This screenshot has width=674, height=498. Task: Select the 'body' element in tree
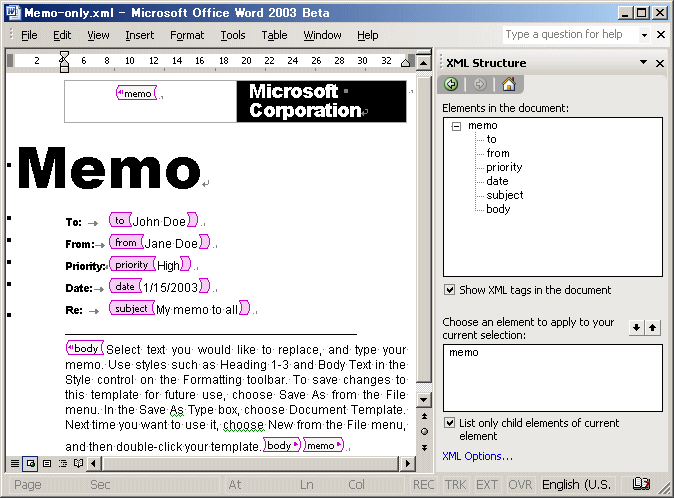coord(498,209)
